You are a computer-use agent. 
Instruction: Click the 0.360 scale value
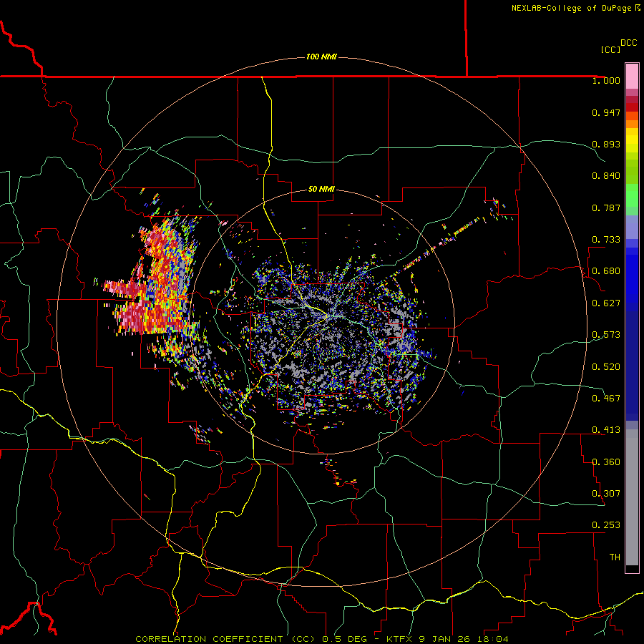tap(606, 462)
